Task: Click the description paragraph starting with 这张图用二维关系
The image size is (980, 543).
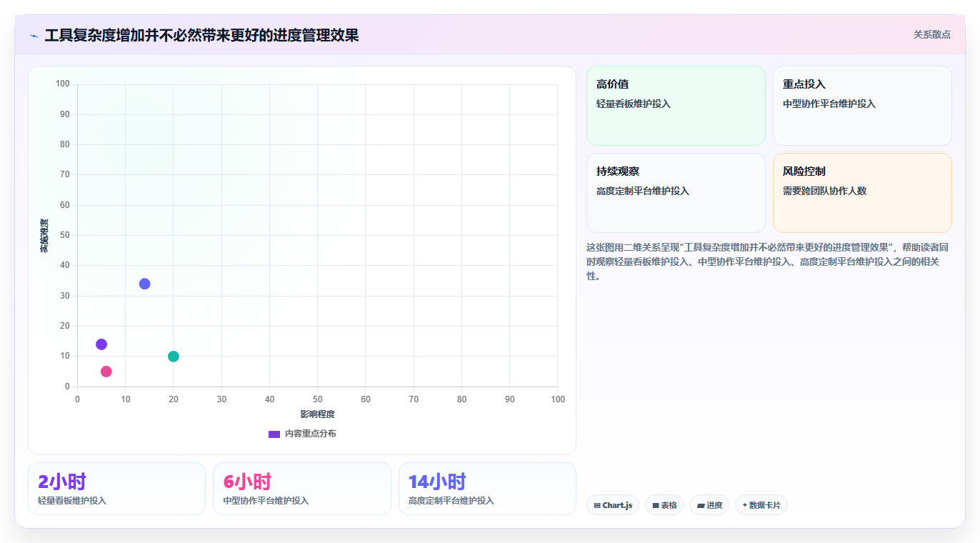Action: click(x=768, y=261)
